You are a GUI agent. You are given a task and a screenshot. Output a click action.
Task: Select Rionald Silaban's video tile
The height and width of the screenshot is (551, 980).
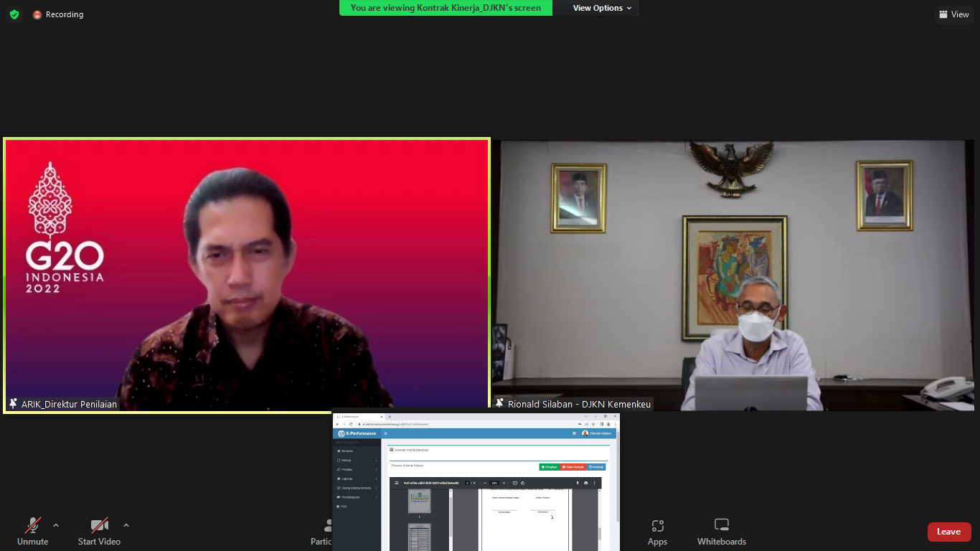pyautogui.click(x=732, y=275)
